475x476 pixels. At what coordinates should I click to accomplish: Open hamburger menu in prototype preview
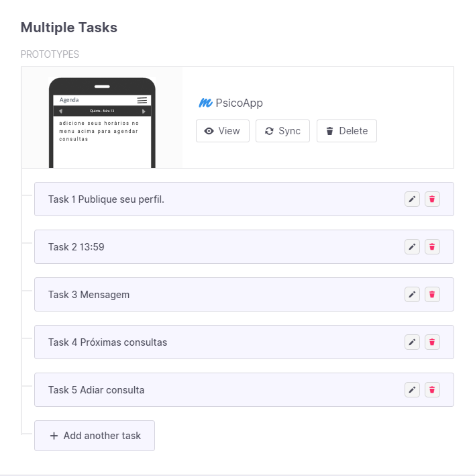tap(142, 100)
